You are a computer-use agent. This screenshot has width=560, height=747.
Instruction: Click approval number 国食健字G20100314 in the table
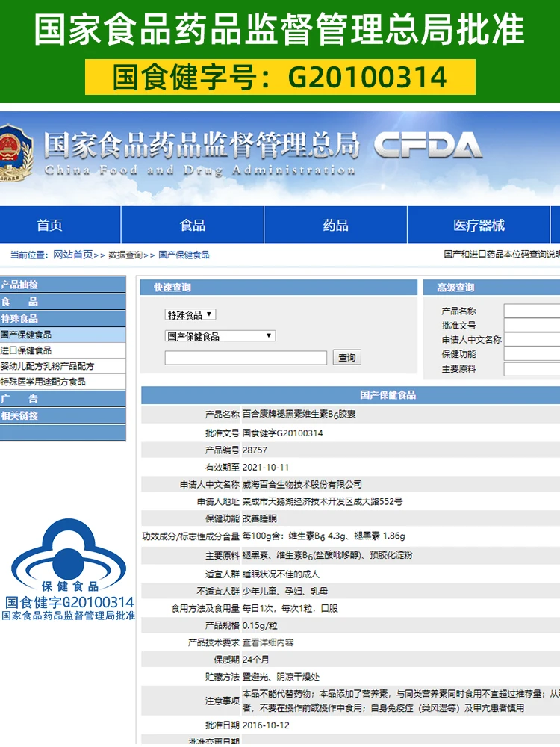(282, 433)
